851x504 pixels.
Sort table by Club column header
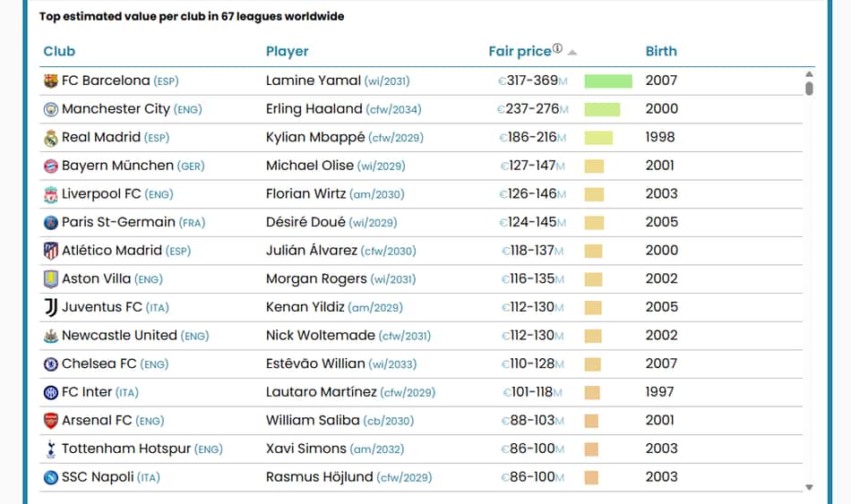(x=59, y=52)
